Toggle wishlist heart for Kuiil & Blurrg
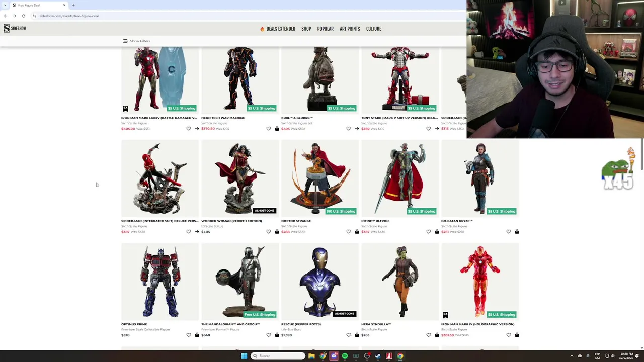Viewport: 644px width, 362px height. pyautogui.click(x=349, y=129)
